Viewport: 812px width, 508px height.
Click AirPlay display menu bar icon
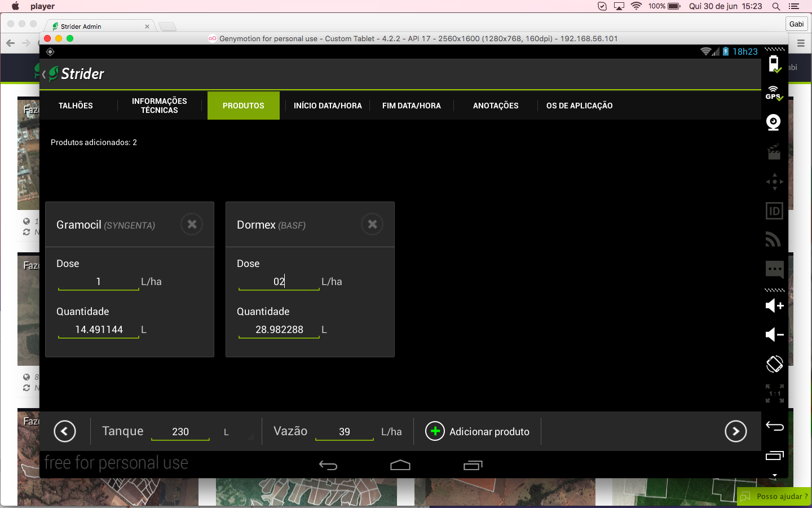click(619, 6)
